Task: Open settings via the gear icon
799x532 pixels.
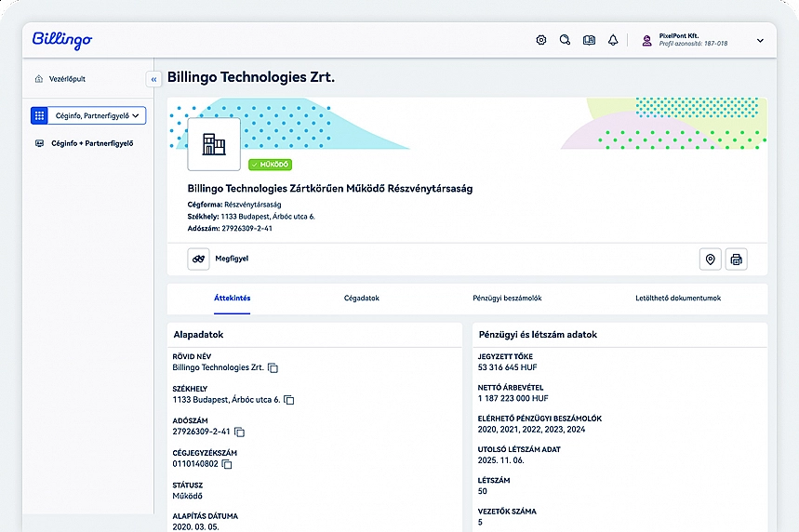Action: point(541,40)
